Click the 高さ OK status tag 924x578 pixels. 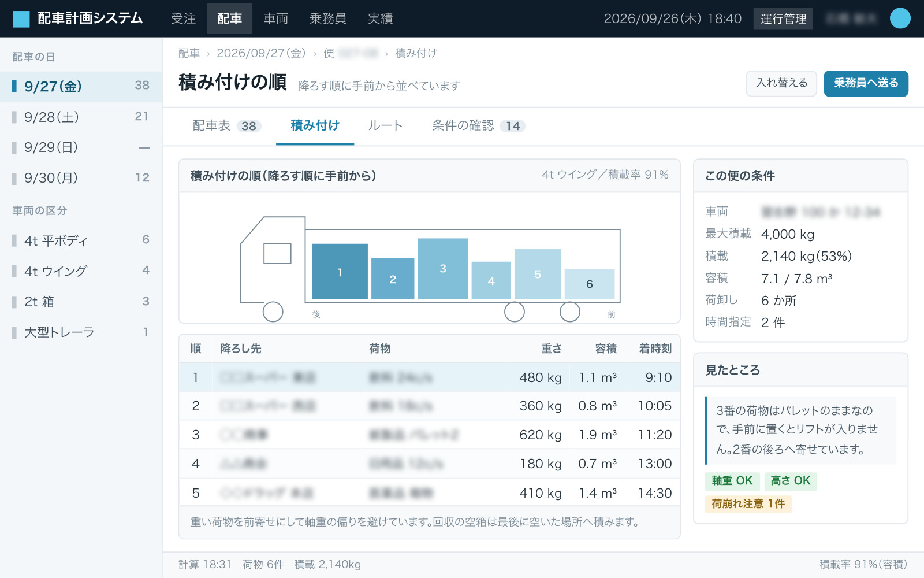pos(791,481)
